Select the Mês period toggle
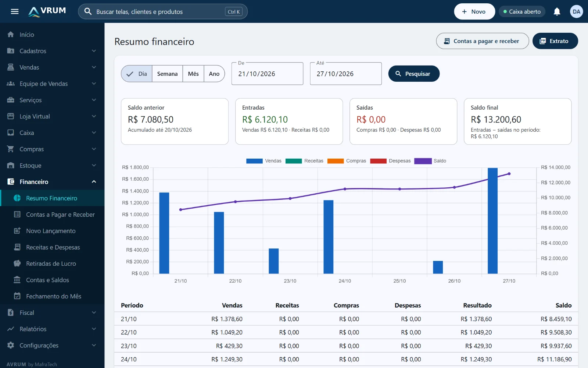 [193, 74]
